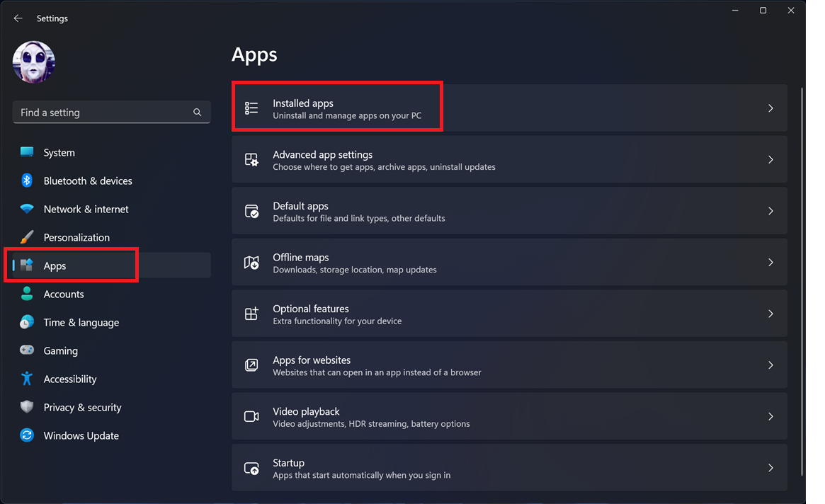The width and height of the screenshot is (825, 504).
Task: Expand the Default apps row chevron
Action: pos(771,210)
